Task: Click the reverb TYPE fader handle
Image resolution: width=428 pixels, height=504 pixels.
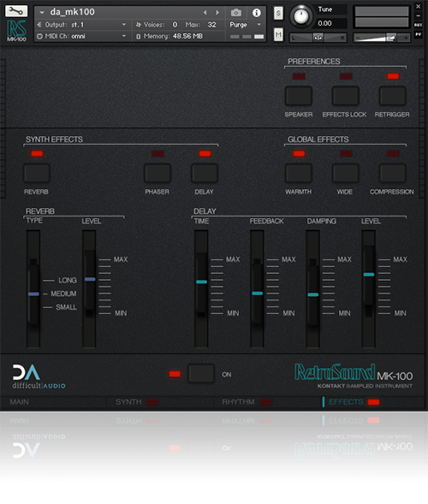Action: (x=33, y=294)
